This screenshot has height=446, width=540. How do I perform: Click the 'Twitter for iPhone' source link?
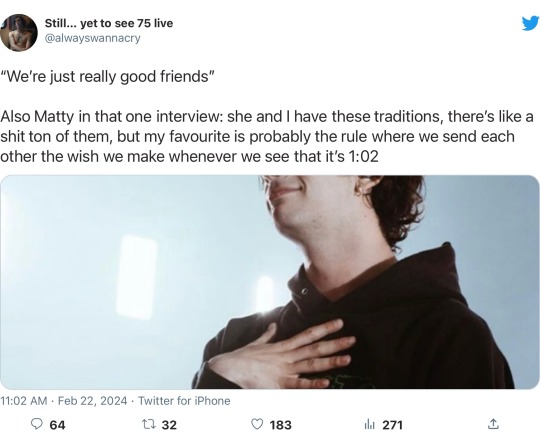tap(184, 401)
